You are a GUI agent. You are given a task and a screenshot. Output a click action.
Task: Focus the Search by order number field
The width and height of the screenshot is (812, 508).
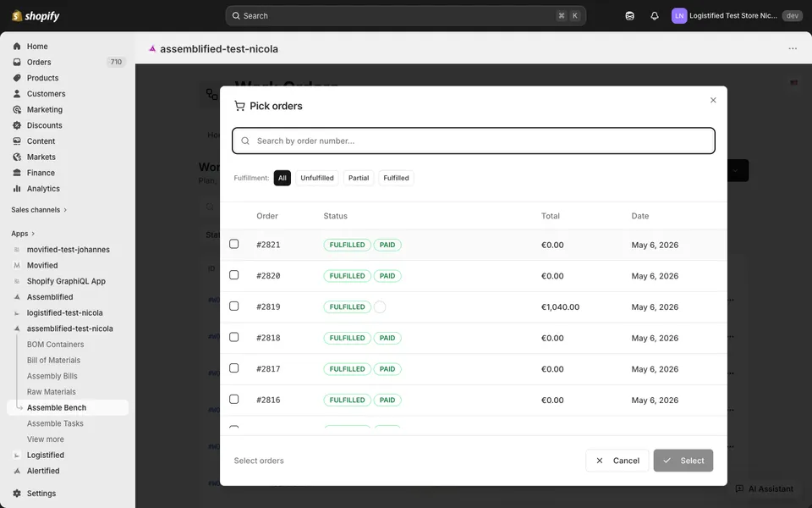point(474,141)
